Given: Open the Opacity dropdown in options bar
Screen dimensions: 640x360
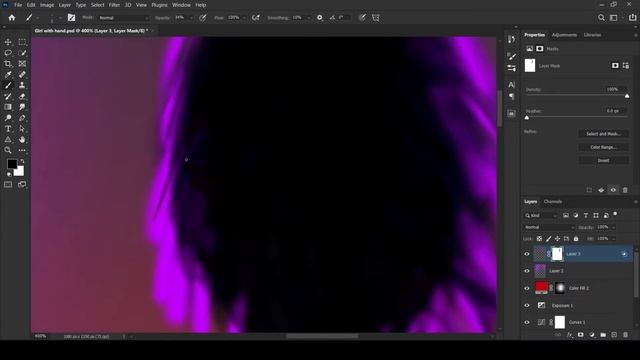Looking at the screenshot, I should [x=191, y=18].
